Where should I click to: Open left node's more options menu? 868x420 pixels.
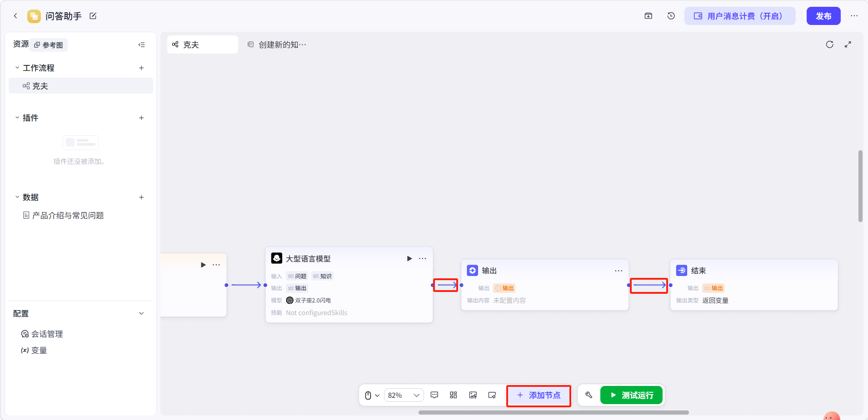216,265
